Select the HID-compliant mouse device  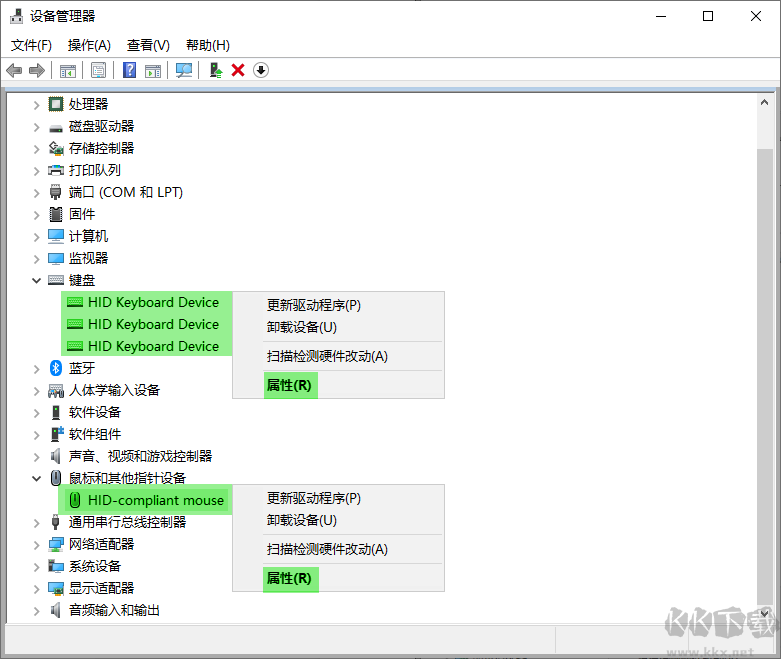(155, 500)
